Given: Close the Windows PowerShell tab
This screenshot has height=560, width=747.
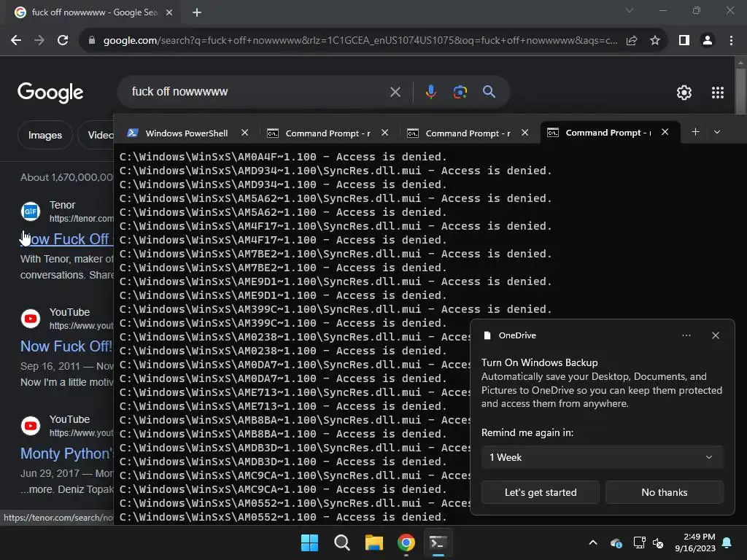Looking at the screenshot, I should 244,133.
